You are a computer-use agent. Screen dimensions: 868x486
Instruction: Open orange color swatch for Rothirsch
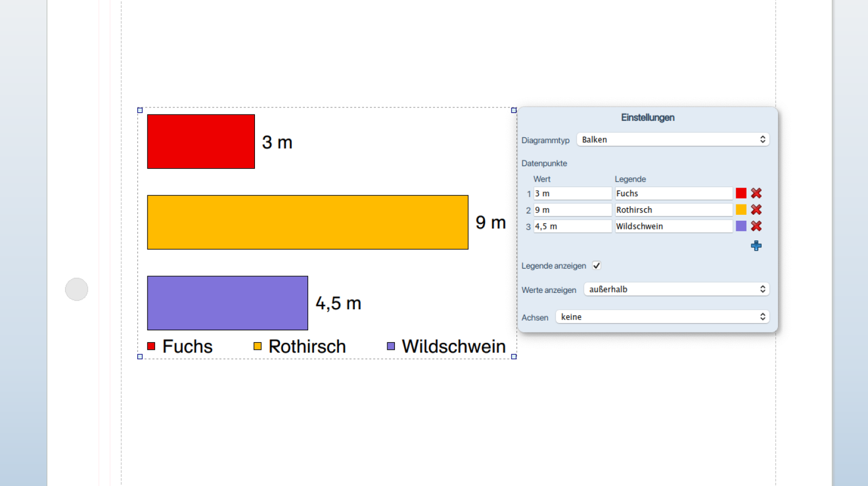coord(741,209)
